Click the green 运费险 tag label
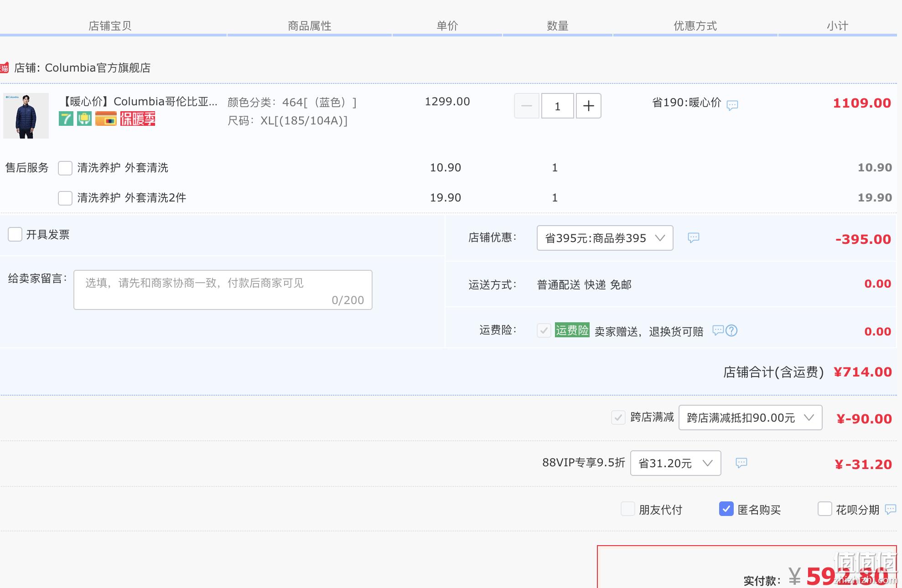Screen dimensions: 902x588 572,330
